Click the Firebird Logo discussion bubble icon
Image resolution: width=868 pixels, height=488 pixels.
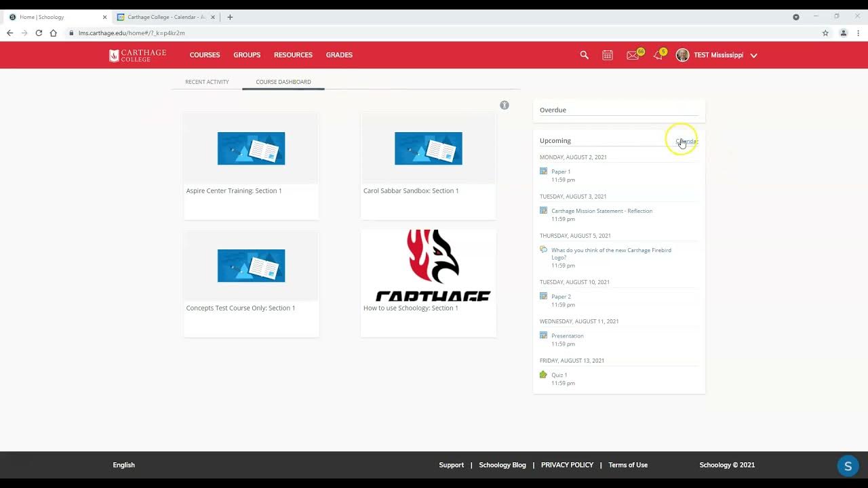coord(543,249)
